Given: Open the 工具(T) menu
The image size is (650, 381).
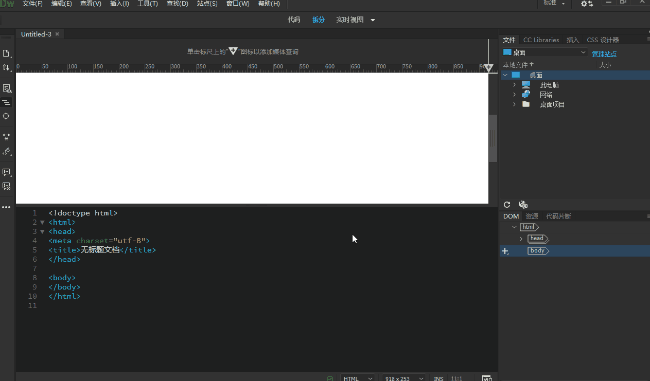Looking at the screenshot, I should pyautogui.click(x=148, y=4).
